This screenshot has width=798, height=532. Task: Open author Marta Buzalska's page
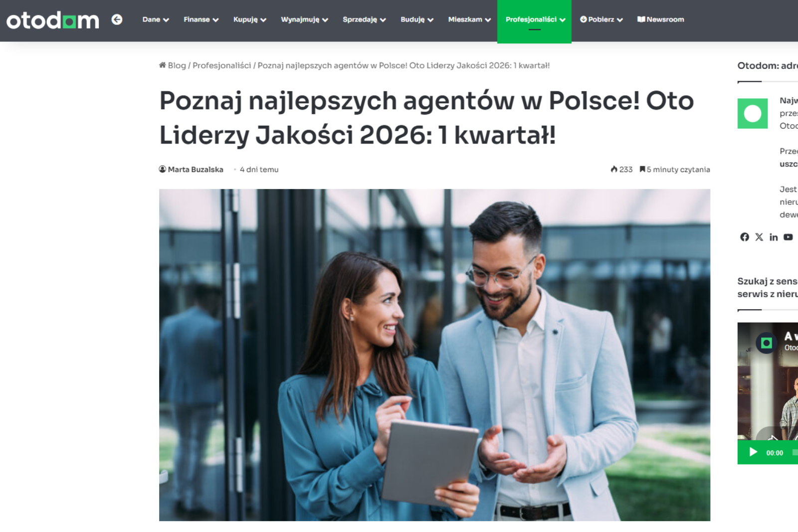click(195, 170)
